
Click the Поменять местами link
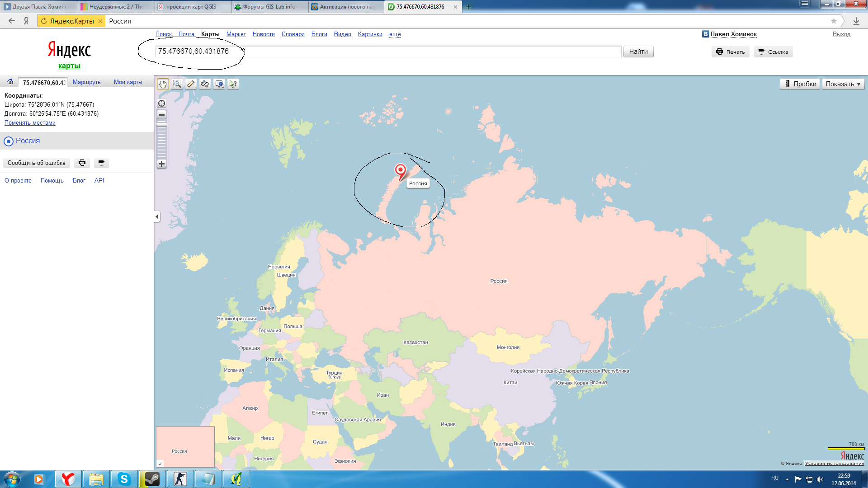[x=30, y=123]
